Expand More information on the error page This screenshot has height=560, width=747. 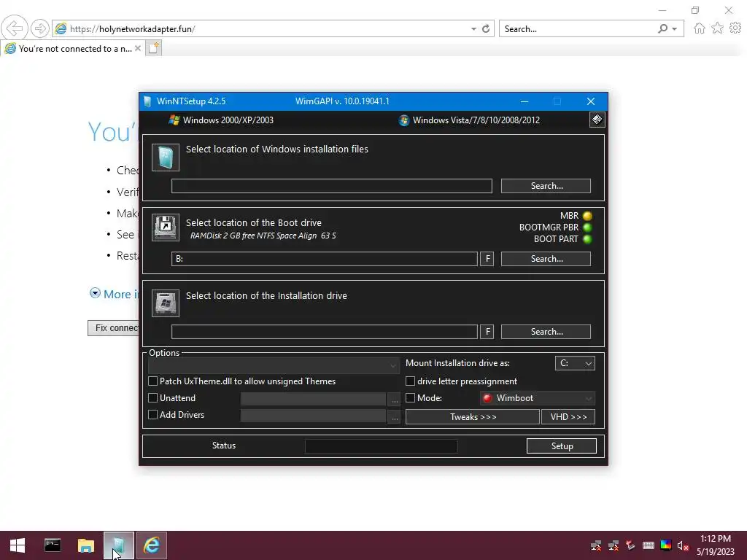pos(96,293)
